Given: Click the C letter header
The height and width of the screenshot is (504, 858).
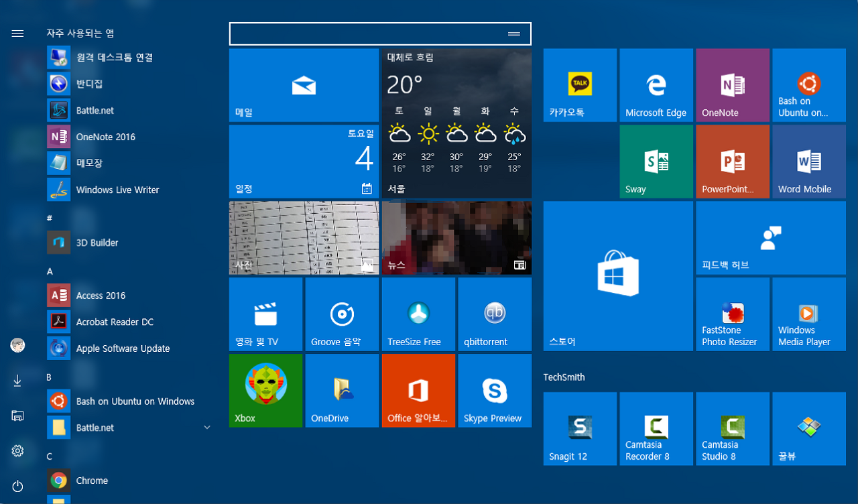Looking at the screenshot, I should (x=49, y=456).
